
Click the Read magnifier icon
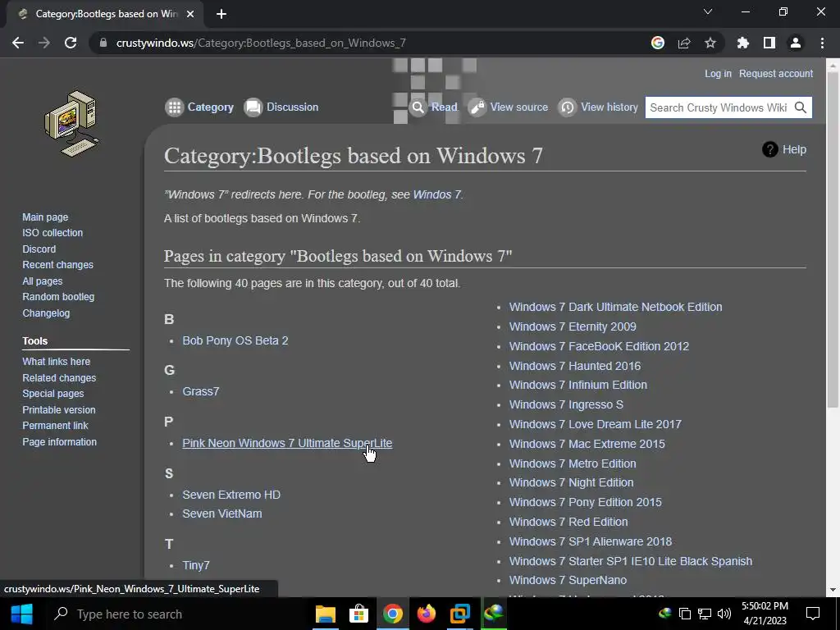point(418,107)
